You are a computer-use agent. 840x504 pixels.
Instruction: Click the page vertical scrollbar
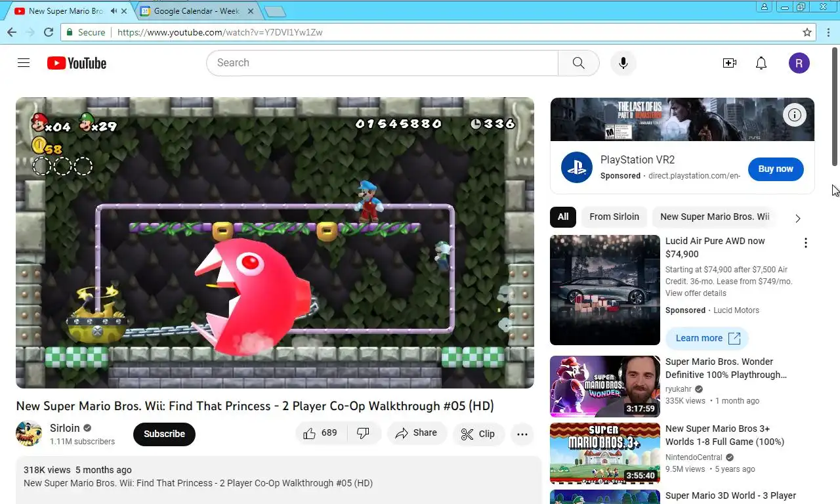[x=835, y=105]
